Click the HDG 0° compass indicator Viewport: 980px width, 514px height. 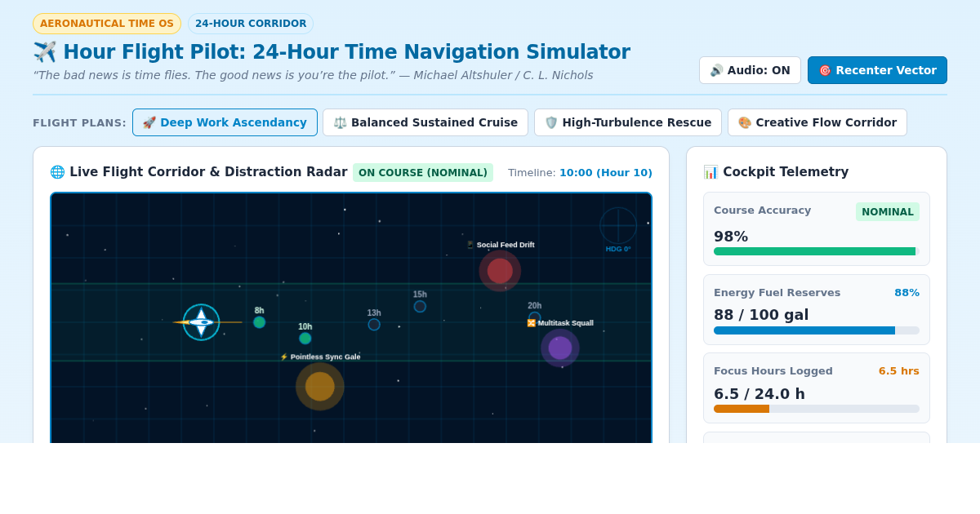pyautogui.click(x=618, y=230)
